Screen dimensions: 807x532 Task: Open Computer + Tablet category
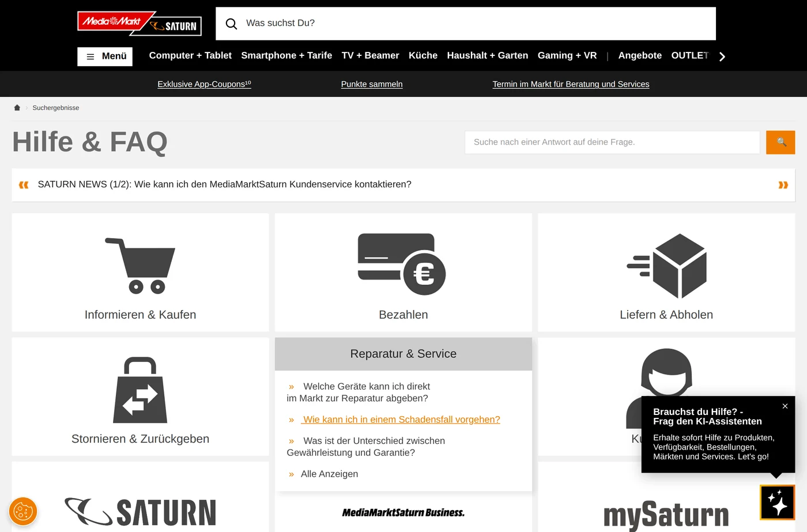190,55
